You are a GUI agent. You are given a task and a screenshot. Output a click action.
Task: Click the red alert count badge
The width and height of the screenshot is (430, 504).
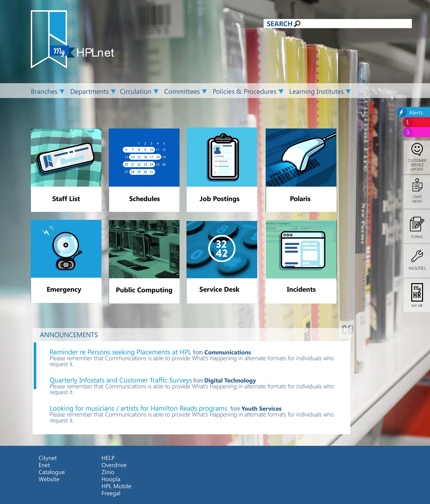pos(408,122)
